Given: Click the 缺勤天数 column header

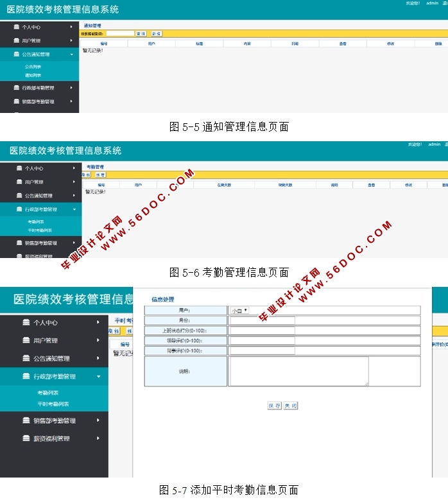Looking at the screenshot, I should tap(285, 185).
